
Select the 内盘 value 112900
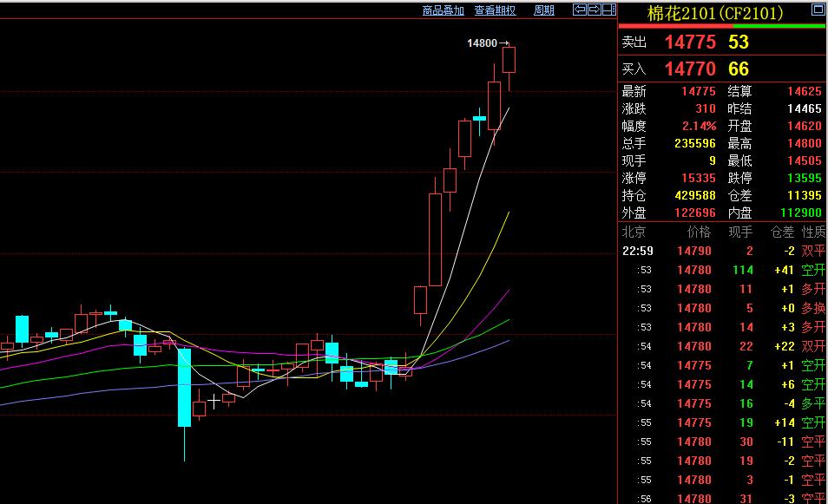point(801,213)
